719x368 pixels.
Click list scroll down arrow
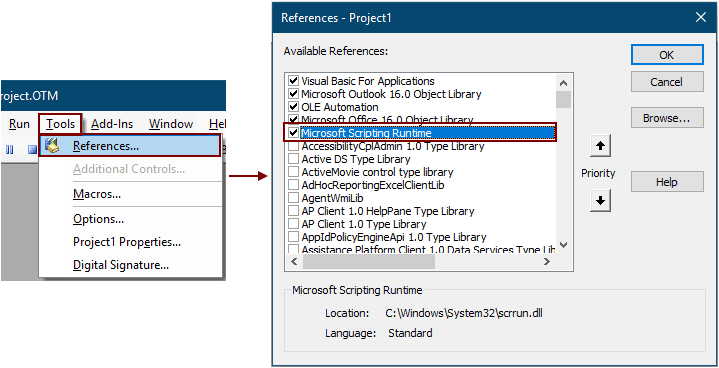(564, 245)
